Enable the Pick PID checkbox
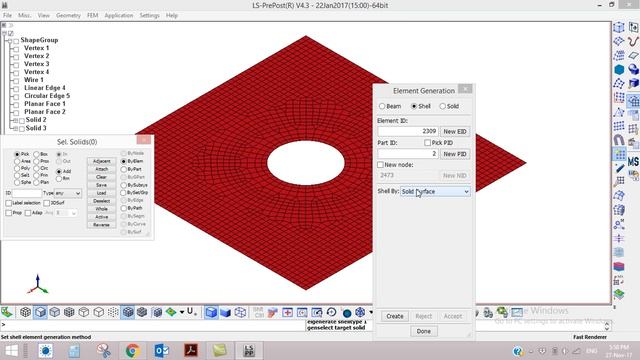Screen dimensions: 640x360 point(427,143)
